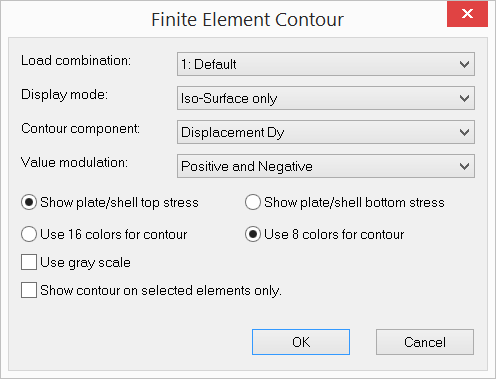Image resolution: width=496 pixels, height=379 pixels.
Task: Click the chevron arrow beside 'Iso-Surface only'
Action: click(464, 98)
